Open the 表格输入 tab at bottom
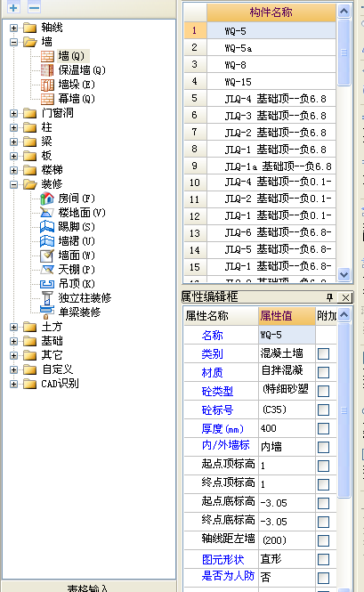Screen dimensions: 364x592 87,588
